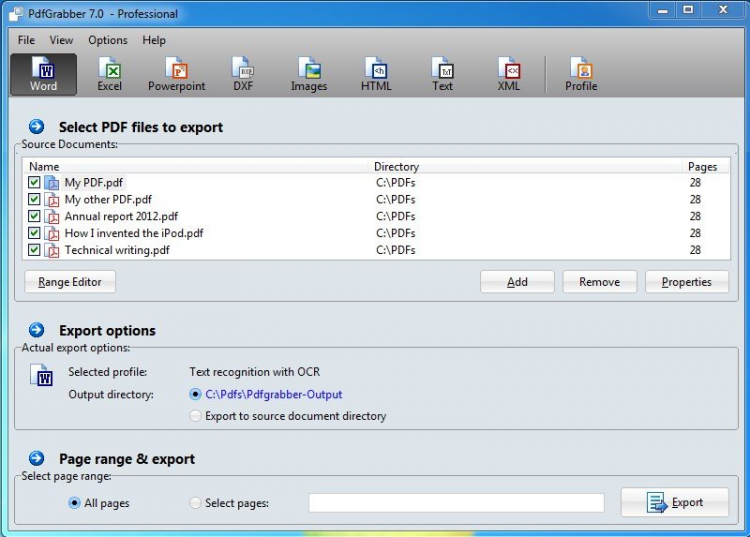750x537 pixels.
Task: Click the Word document icon in export options
Action: coord(42,375)
